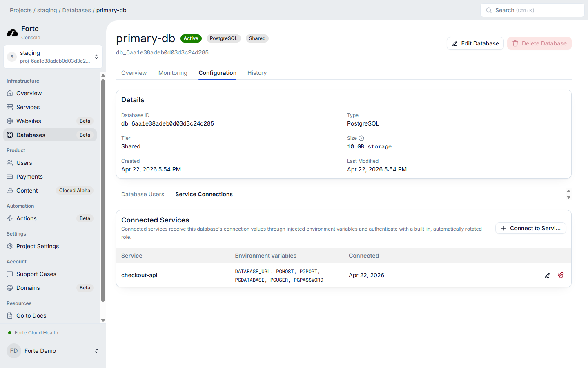The height and width of the screenshot is (368, 588).
Task: Click the Go to Docs document icon
Action: point(10,316)
